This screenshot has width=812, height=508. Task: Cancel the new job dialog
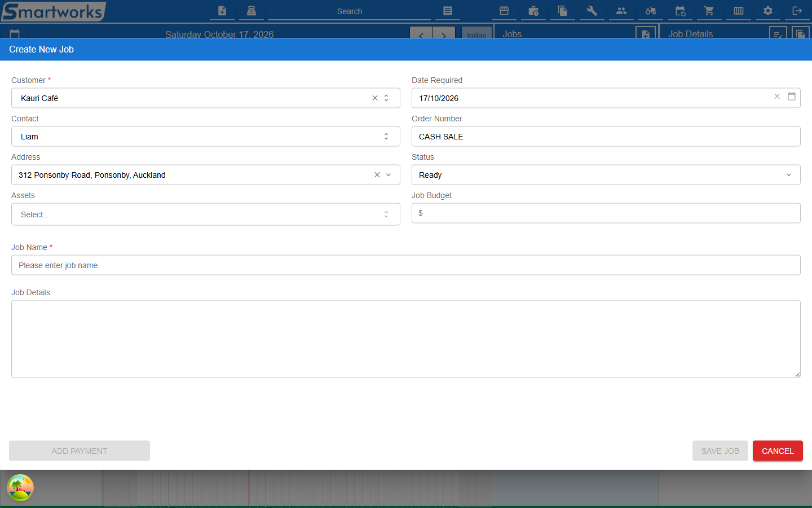pyautogui.click(x=778, y=451)
